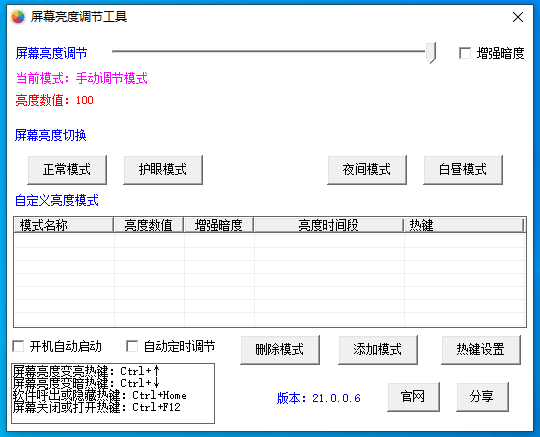The image size is (540, 437).
Task: Click the 当前模式: 手动调节模式 label
Action: [82, 79]
